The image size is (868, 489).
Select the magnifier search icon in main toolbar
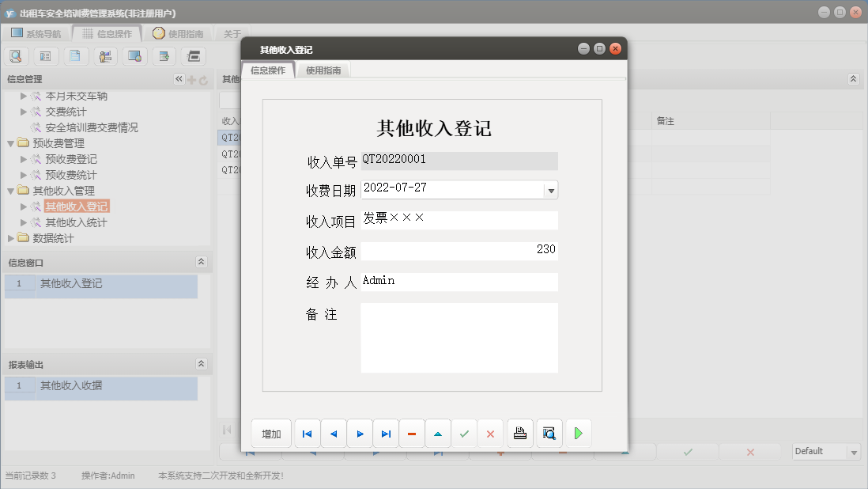[16, 56]
